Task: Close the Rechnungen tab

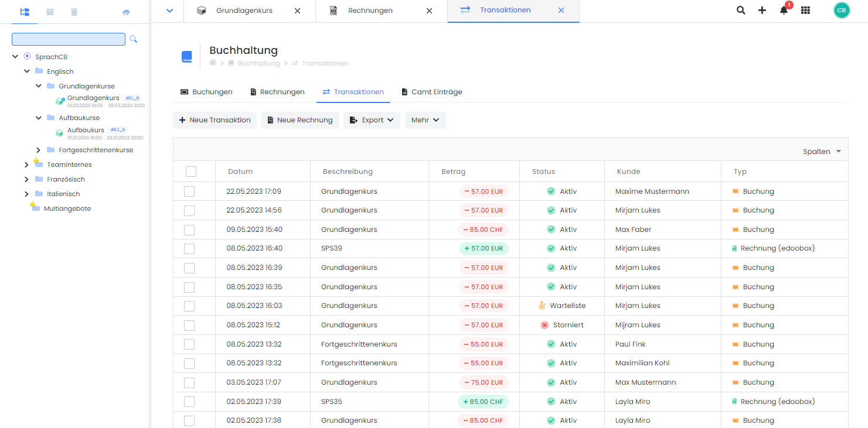Action: (429, 11)
